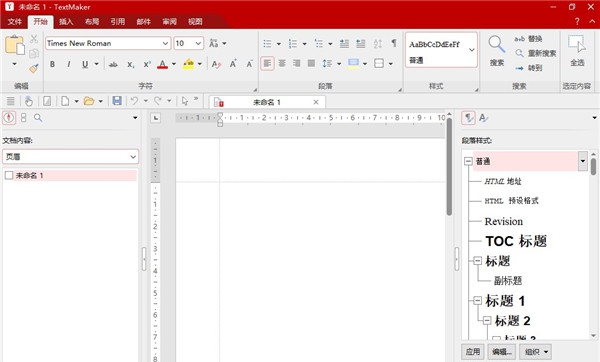The height and width of the screenshot is (362, 600).
Task: Click the Replace button
Action: (x=528, y=39)
